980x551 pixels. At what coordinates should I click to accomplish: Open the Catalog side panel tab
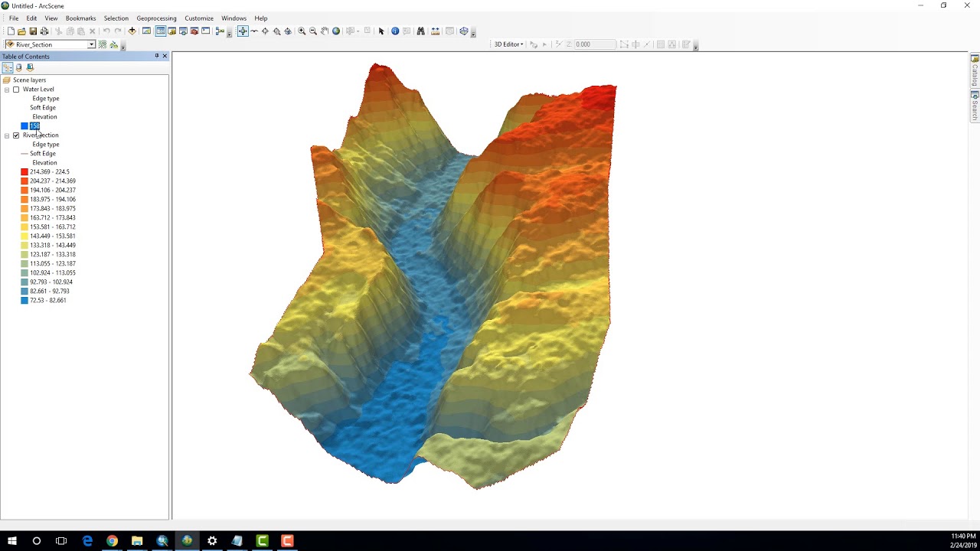pos(975,70)
